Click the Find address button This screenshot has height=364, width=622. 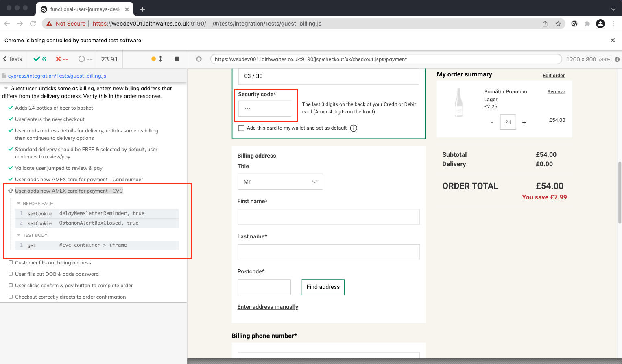(323, 287)
